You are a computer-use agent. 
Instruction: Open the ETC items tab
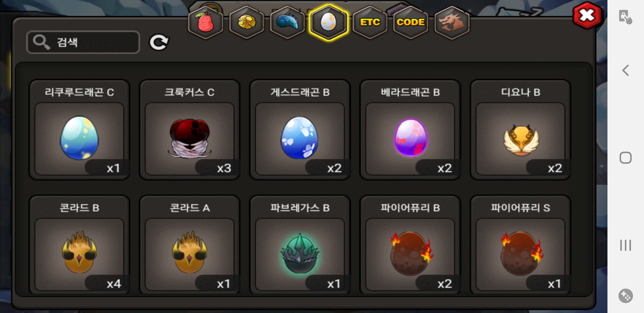click(x=370, y=22)
